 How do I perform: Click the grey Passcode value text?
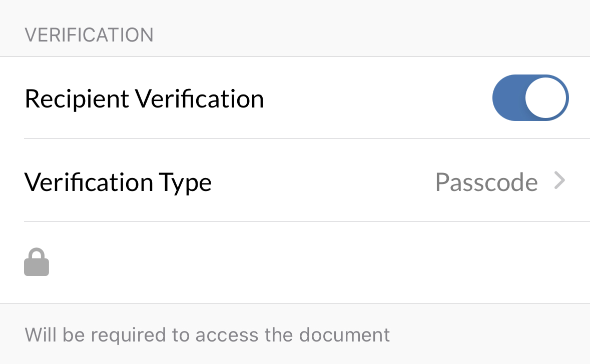pyautogui.click(x=486, y=182)
